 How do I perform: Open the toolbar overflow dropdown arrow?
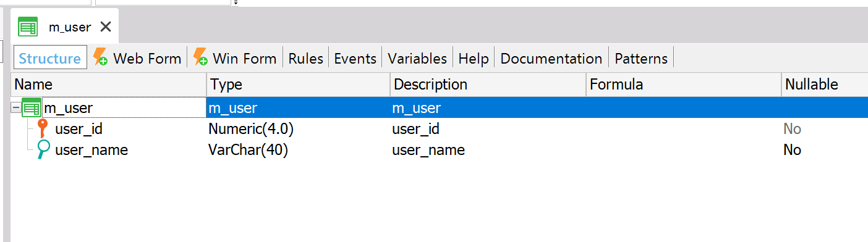[236, 2]
